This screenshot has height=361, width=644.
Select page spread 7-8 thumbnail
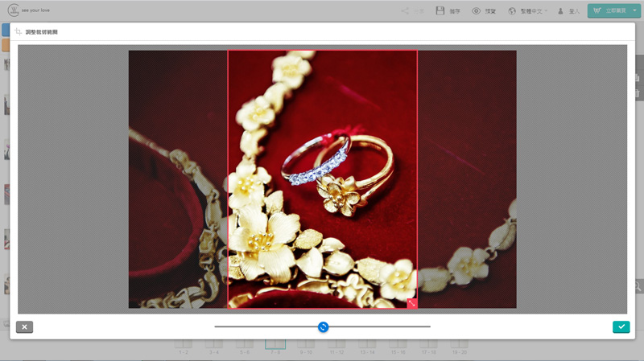[275, 345]
